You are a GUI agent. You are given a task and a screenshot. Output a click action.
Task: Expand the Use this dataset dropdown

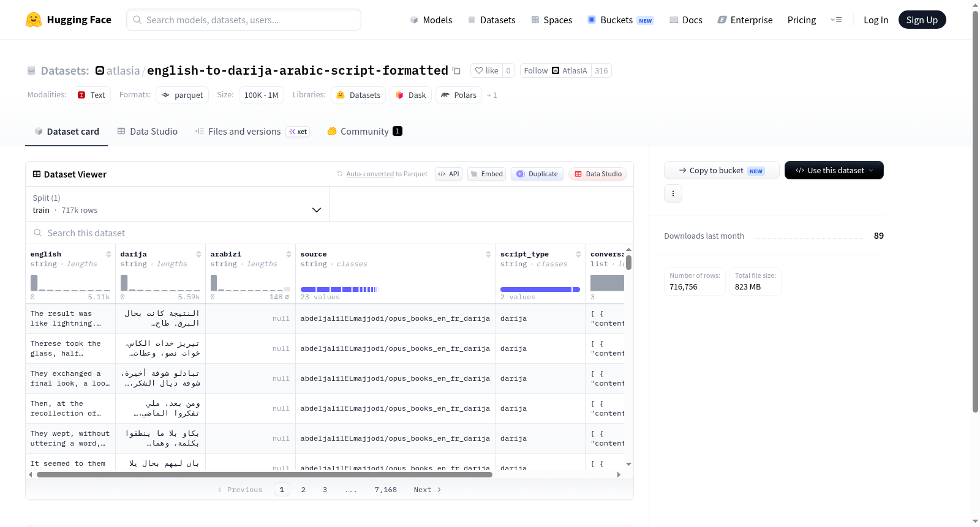tap(834, 170)
